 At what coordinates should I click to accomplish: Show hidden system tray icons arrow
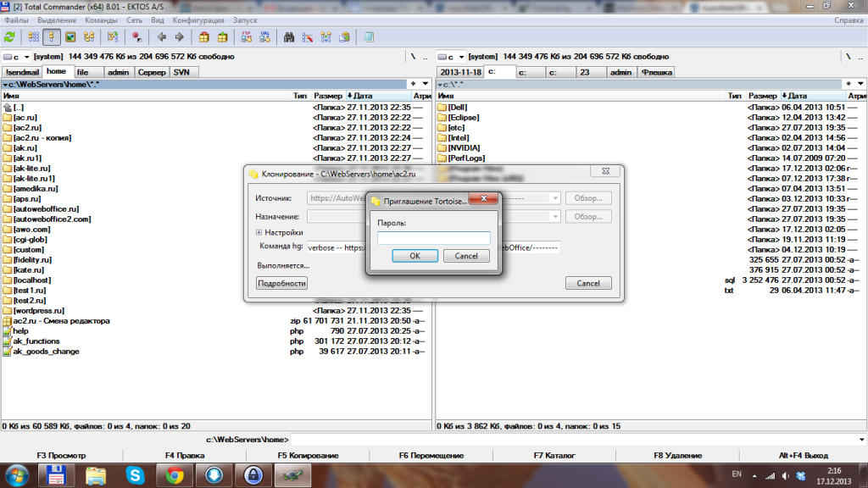754,476
